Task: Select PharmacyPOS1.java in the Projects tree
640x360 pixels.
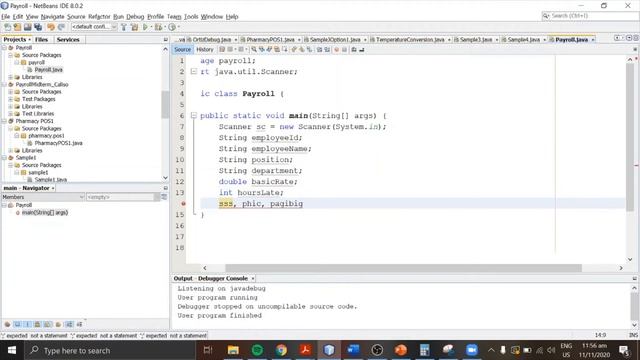Action: (58, 143)
